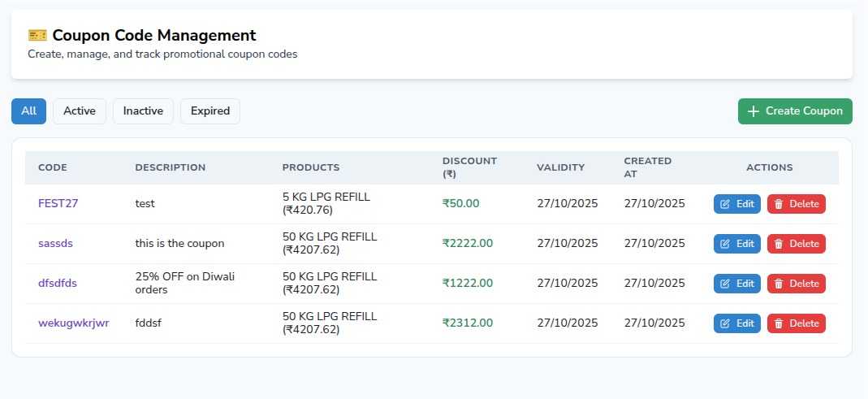Click the pencil icon in FEST27 row
Viewport: 868px width, 399px height.
click(x=725, y=204)
